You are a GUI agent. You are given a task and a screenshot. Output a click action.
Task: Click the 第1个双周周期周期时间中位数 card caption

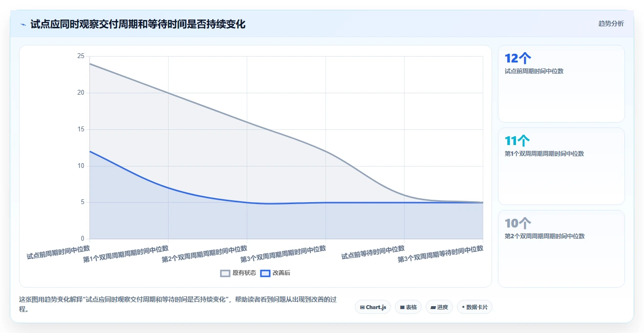(x=544, y=154)
